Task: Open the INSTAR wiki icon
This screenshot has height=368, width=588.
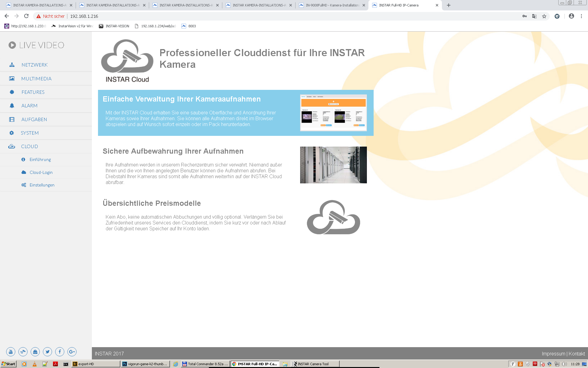Action: point(23,352)
